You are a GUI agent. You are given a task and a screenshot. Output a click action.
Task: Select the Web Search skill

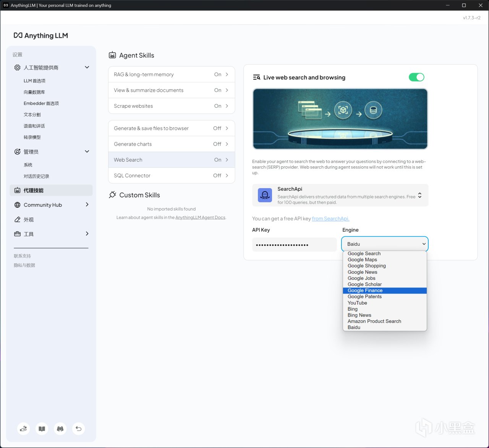point(172,160)
